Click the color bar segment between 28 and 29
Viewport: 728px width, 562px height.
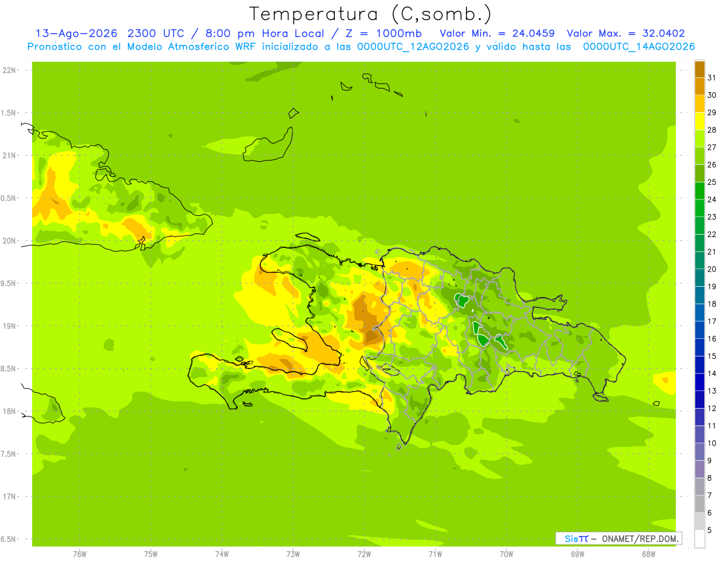[x=699, y=121]
